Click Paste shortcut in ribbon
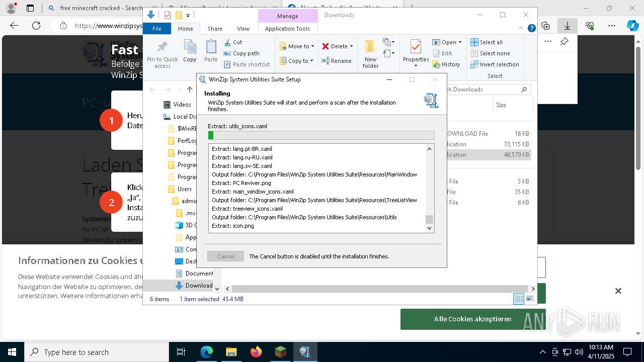Screen dimensions: 644x362 click(247, 64)
